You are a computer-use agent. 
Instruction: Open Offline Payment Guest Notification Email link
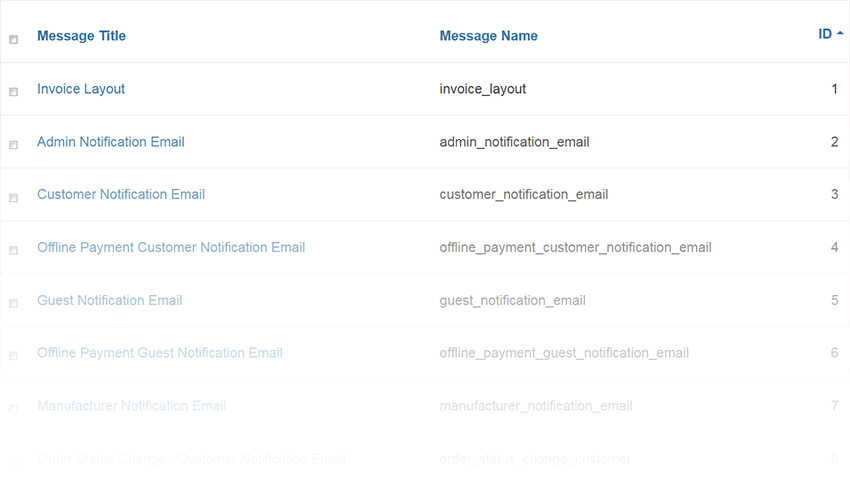coord(160,353)
